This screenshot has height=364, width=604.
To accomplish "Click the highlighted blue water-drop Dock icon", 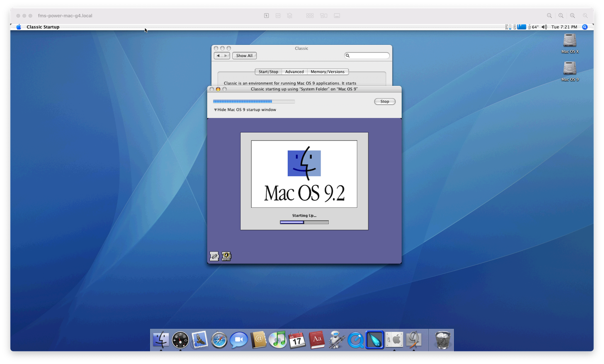I will point(375,340).
